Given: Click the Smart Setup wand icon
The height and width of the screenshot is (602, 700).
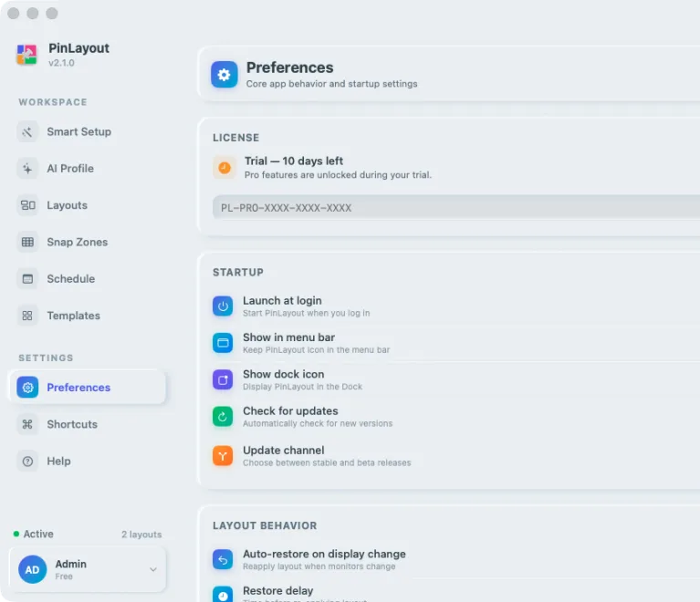Looking at the screenshot, I should point(27,132).
